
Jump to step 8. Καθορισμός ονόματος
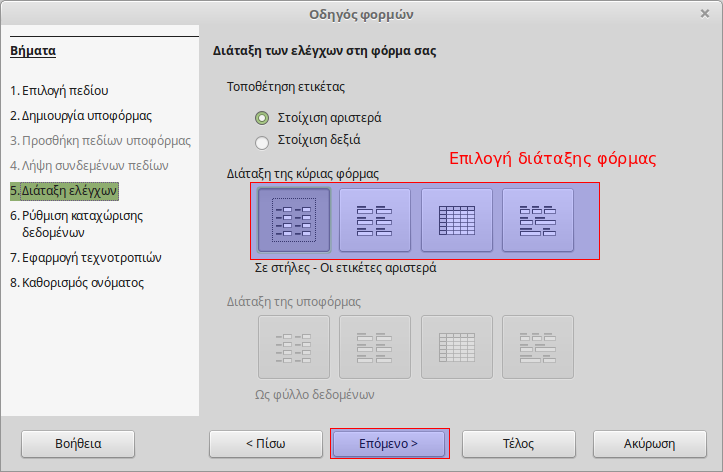pos(77,282)
